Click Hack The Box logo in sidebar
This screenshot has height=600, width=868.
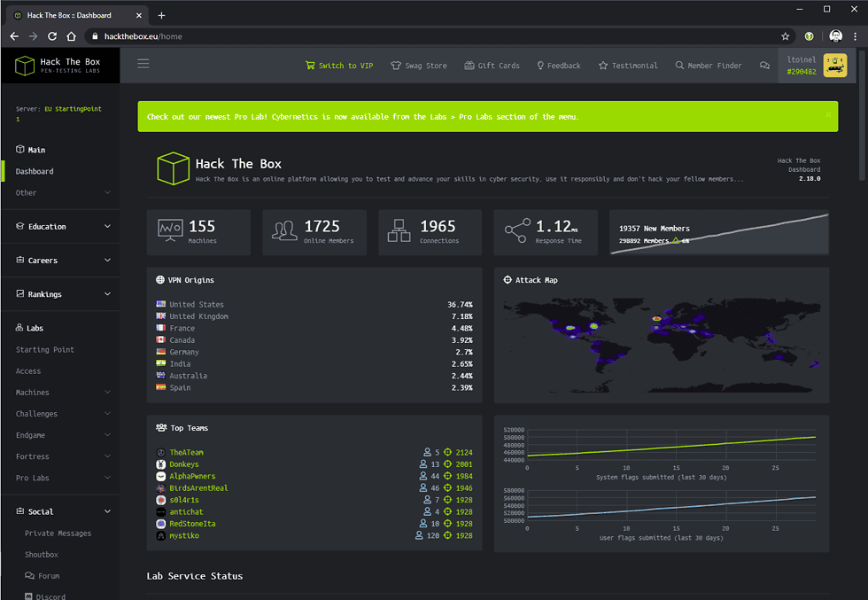(58, 66)
